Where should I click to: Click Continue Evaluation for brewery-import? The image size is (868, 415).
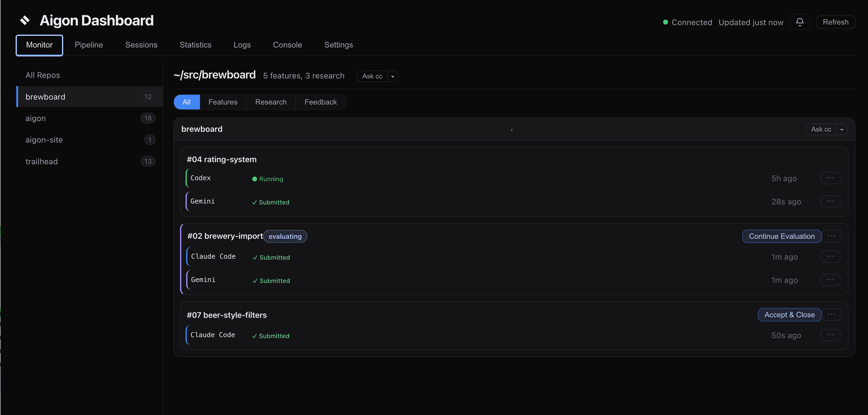782,236
